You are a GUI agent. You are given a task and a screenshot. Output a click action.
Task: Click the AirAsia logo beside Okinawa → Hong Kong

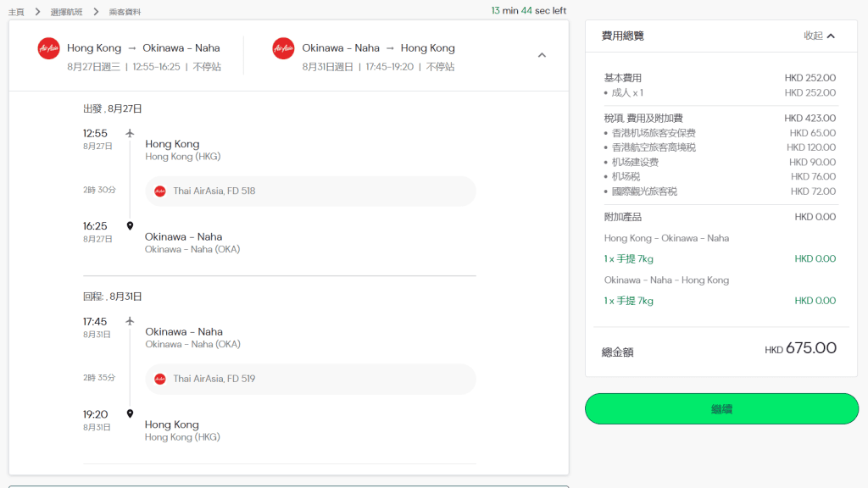pyautogui.click(x=283, y=48)
